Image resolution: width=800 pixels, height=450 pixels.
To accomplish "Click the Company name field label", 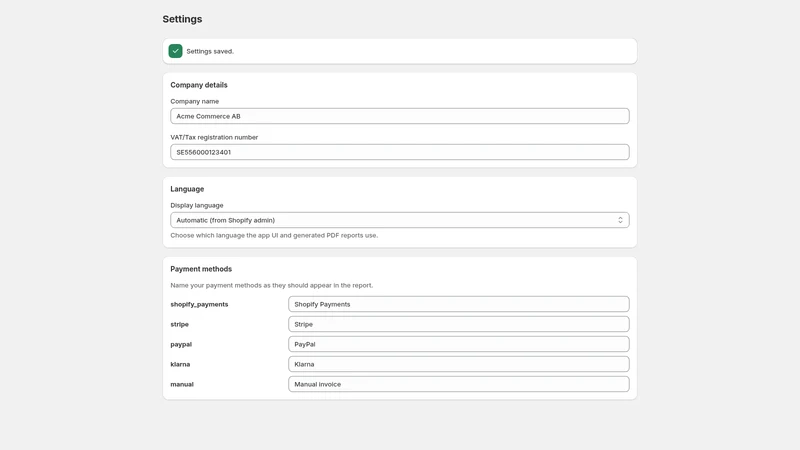I will pos(194,101).
